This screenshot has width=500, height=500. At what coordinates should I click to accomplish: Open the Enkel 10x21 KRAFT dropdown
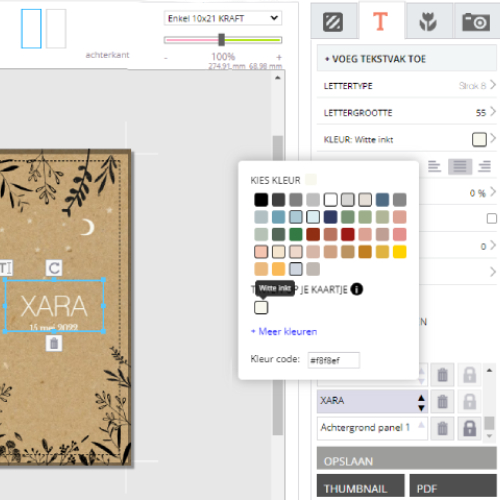tap(223, 18)
